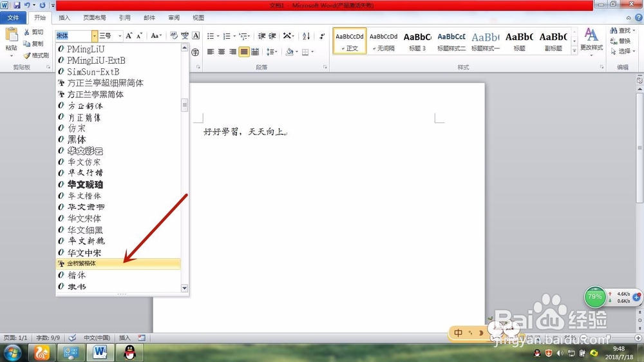This screenshot has width=644, height=362.
Task: Expand the styles gallery with the More arrow
Action: [x=574, y=50]
